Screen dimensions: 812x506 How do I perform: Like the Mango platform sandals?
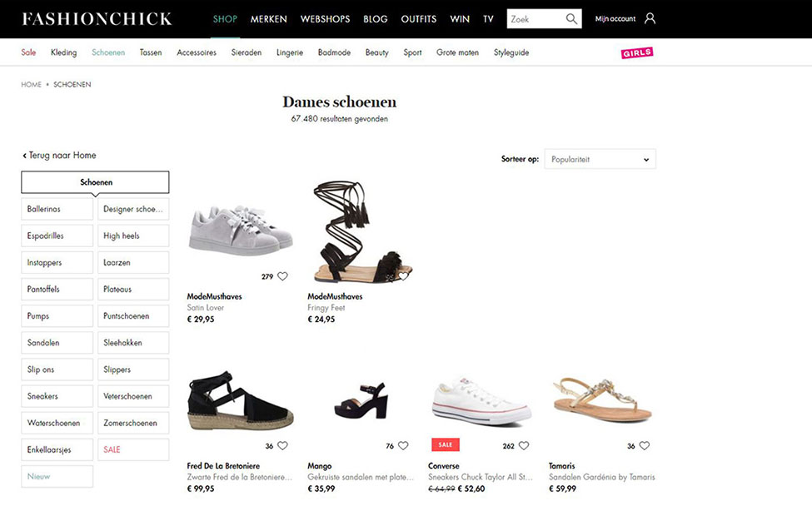point(403,446)
